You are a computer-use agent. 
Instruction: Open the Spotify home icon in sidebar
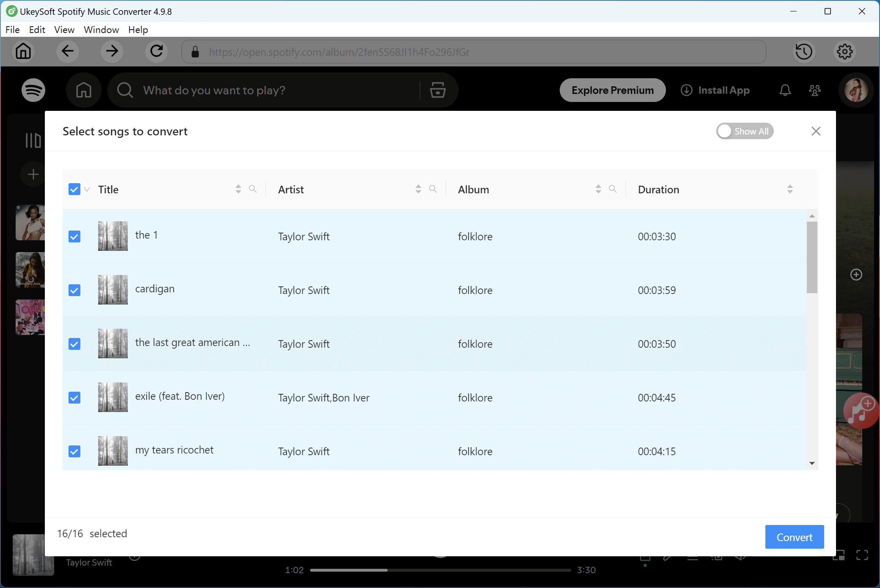pyautogui.click(x=83, y=90)
